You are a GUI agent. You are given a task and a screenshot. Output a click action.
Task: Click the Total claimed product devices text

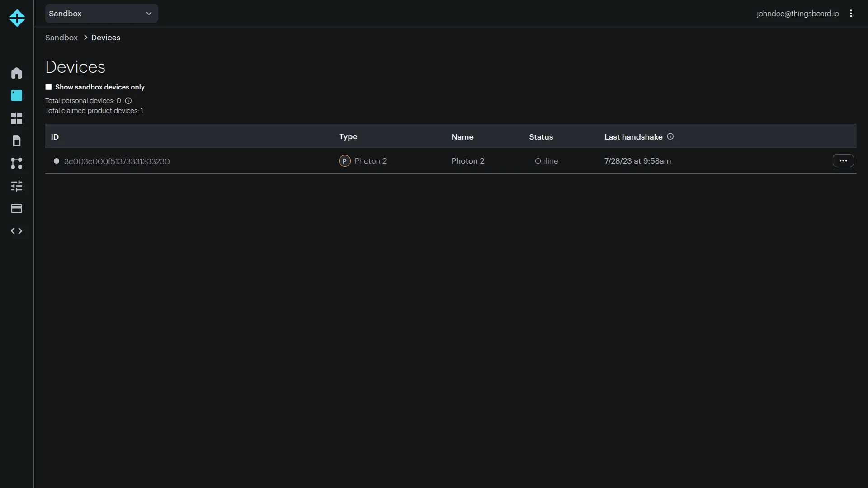[94, 111]
